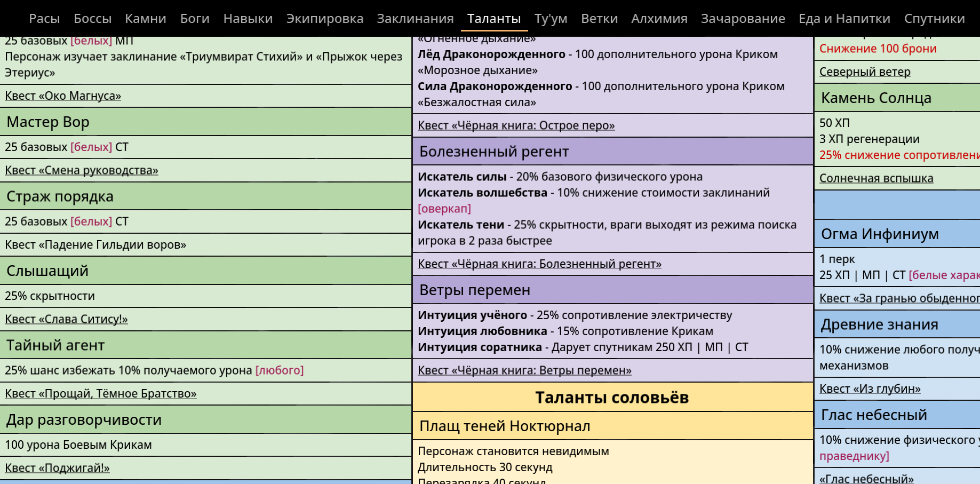Click the Таланты соловьёв section title
This screenshot has width=980, height=484.
pos(613,397)
